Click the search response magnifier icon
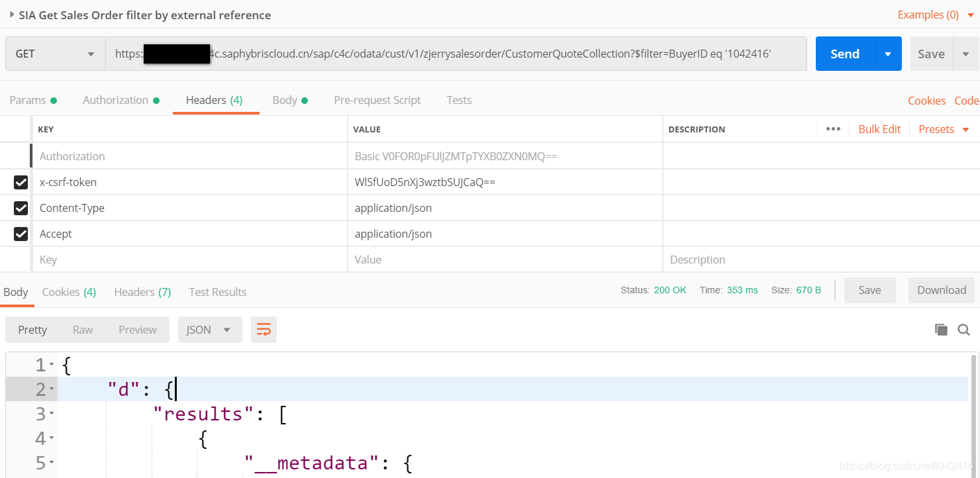 964,330
